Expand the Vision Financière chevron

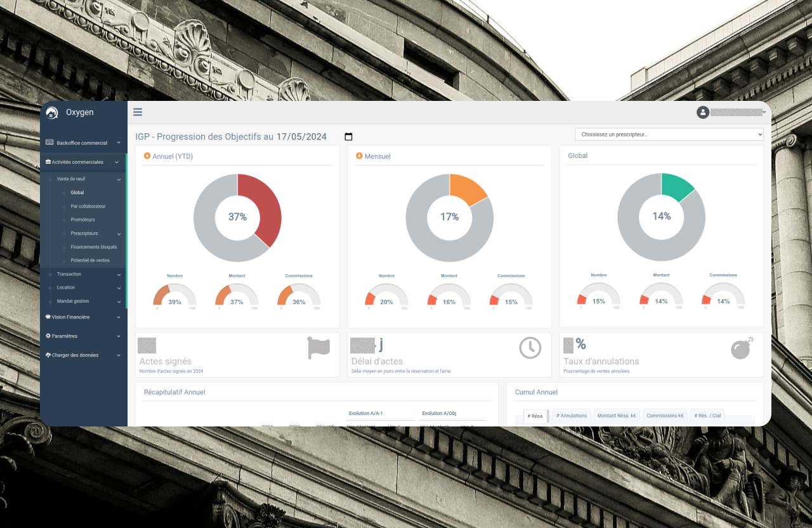tap(119, 317)
